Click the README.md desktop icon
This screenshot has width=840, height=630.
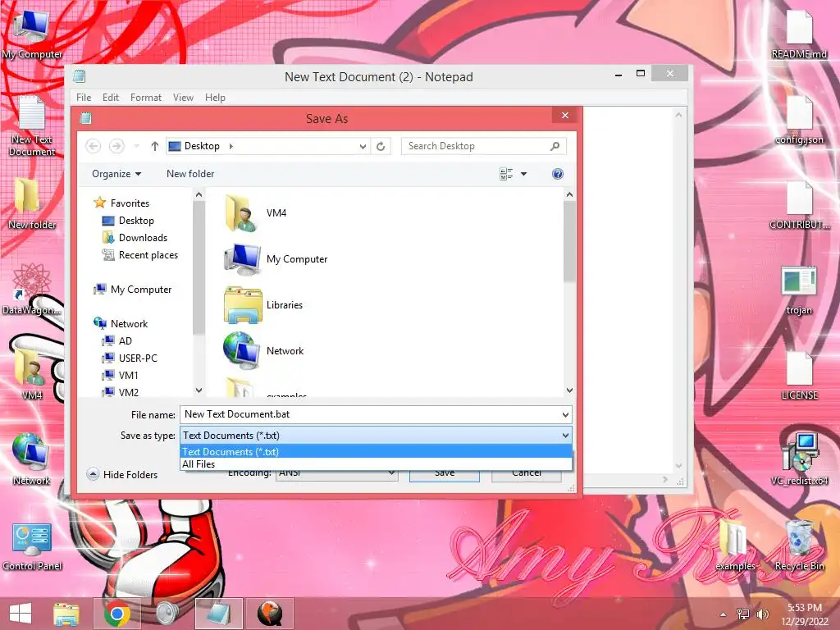(799, 34)
